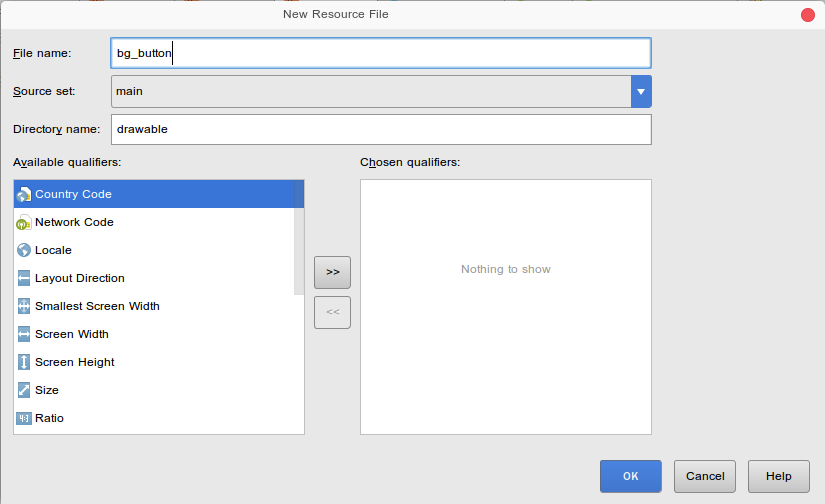This screenshot has width=825, height=504.
Task: Select Ratio qualifier text
Action: [x=49, y=418]
